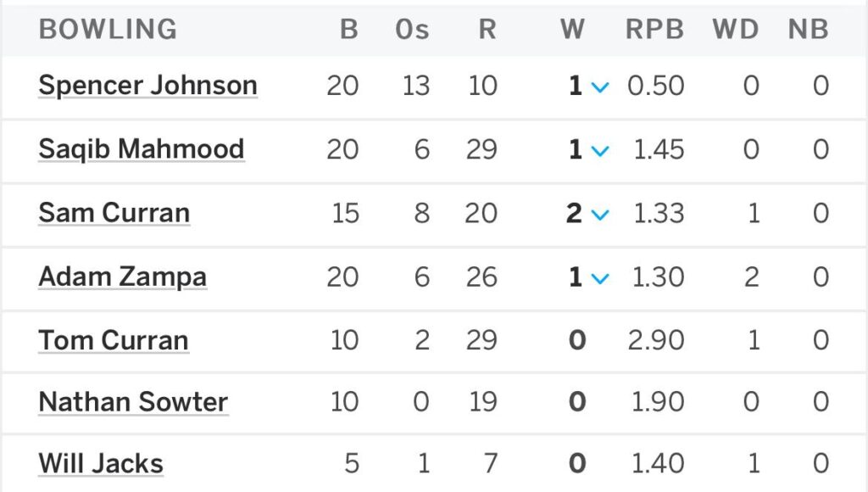Open Sam Curran's player profile link
The width and height of the screenshot is (868, 492).
(x=114, y=213)
